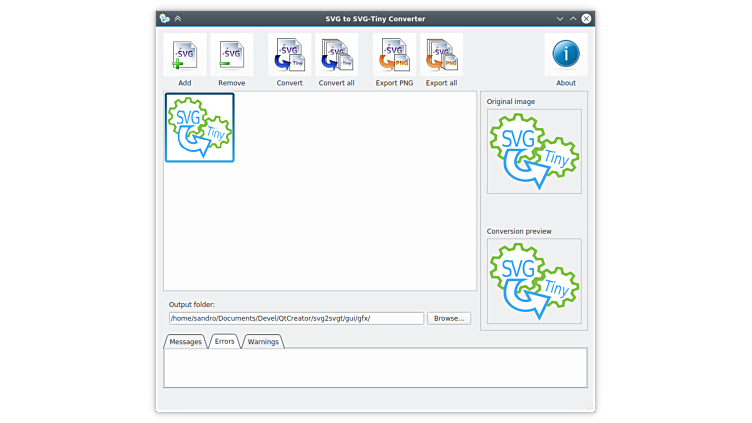This screenshot has width=752, height=423.
Task: Focus the Output folder path field
Action: pos(296,318)
